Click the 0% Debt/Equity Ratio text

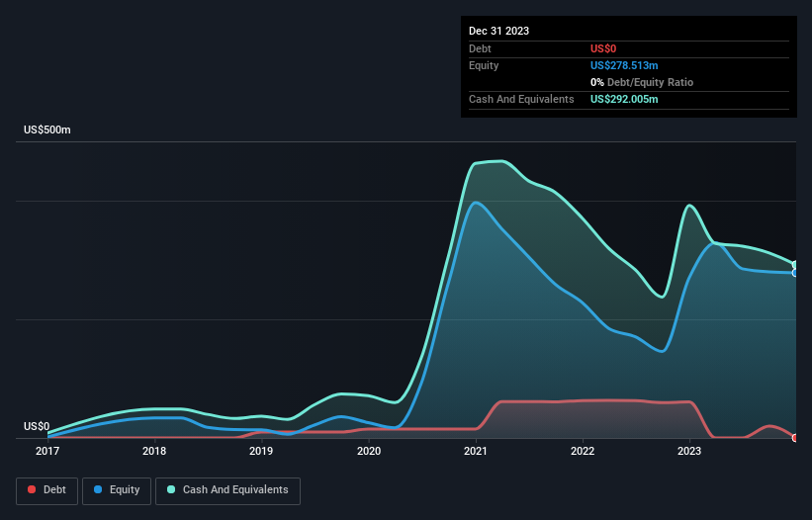642,82
